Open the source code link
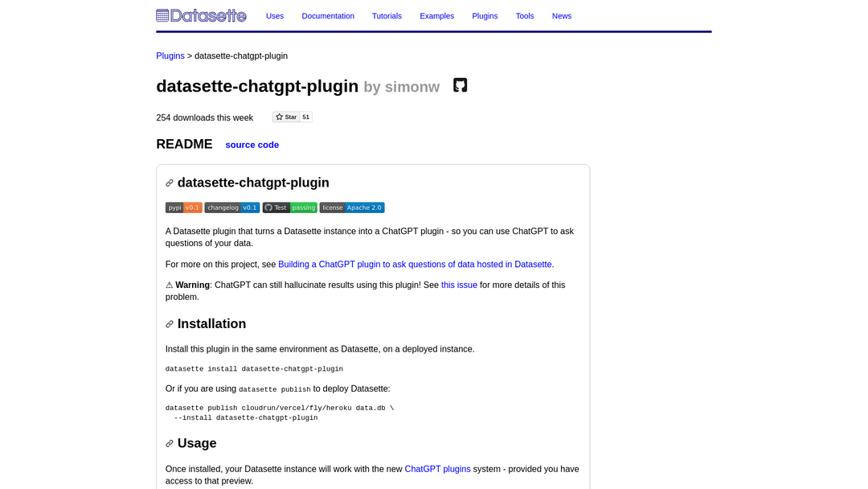This screenshot has width=868, height=489. pos(252,145)
